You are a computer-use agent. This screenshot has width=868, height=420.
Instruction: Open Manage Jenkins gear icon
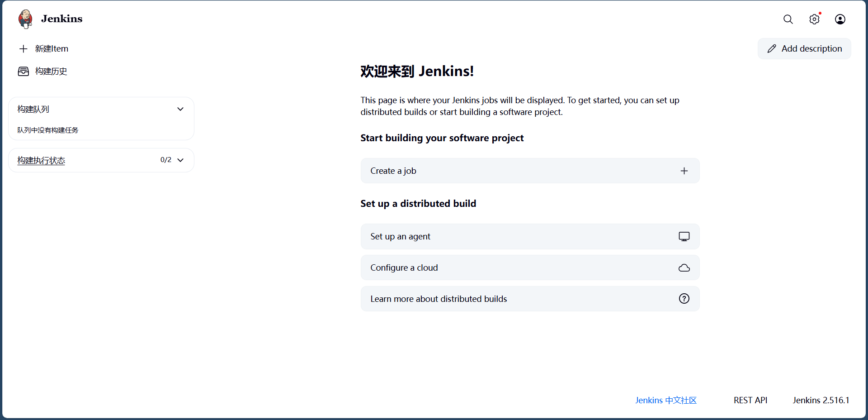pos(814,19)
